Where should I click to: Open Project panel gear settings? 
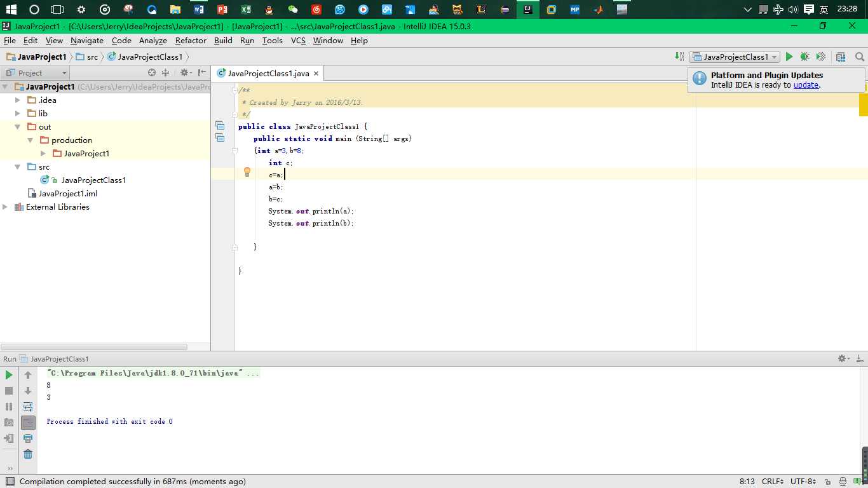[185, 72]
